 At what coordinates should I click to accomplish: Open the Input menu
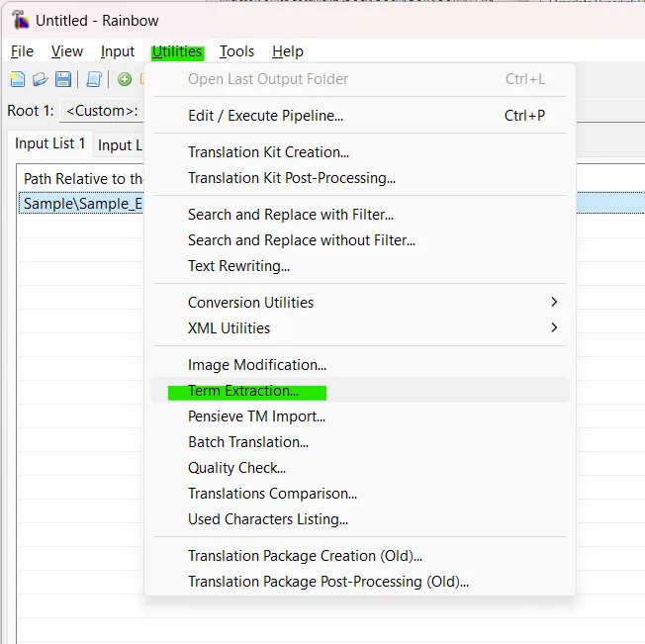tap(118, 51)
